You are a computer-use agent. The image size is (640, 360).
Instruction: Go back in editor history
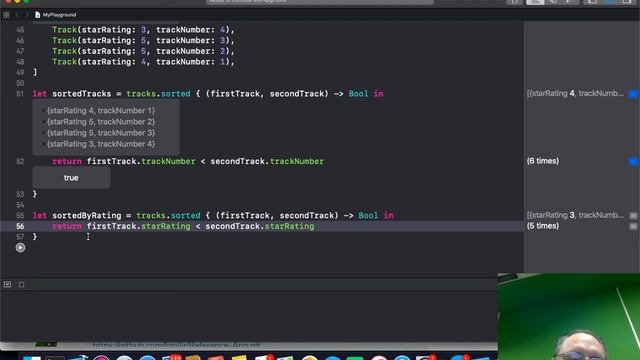[x=17, y=15]
